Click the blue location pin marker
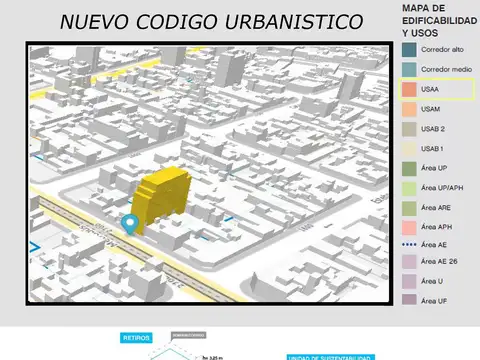 (130, 224)
